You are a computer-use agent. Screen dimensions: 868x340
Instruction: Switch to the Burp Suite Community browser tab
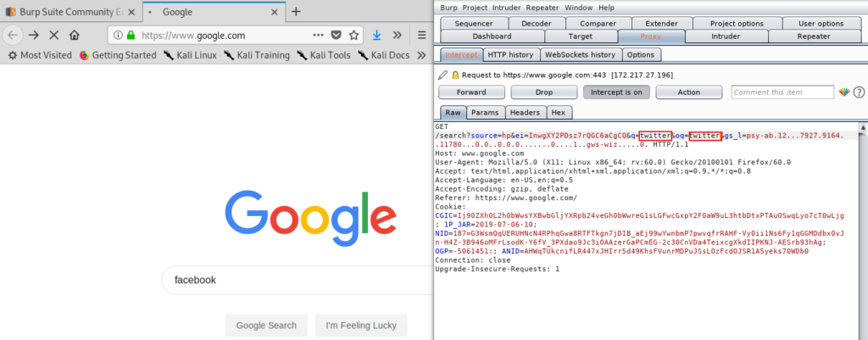coord(71,12)
